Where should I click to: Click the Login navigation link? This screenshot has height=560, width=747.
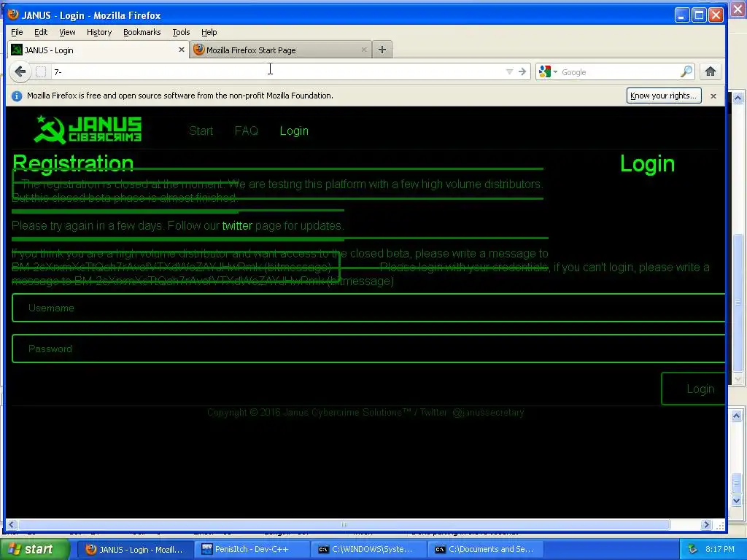tap(294, 131)
